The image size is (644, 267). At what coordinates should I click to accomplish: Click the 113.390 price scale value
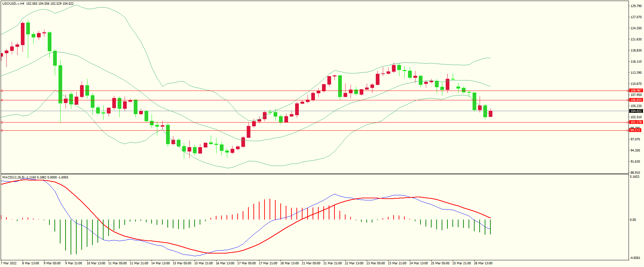[x=636, y=73]
